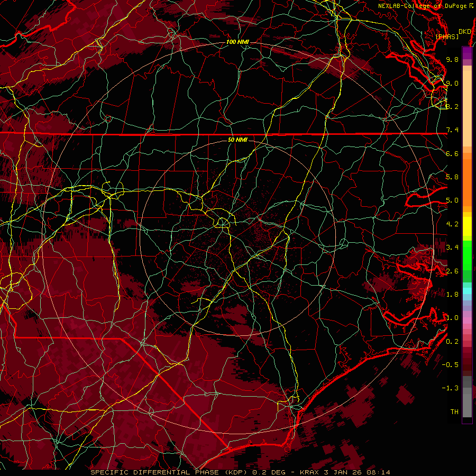Screen dimensions: 476x476
Task: Click the 9.0 value on the color scale
Action: (x=452, y=83)
